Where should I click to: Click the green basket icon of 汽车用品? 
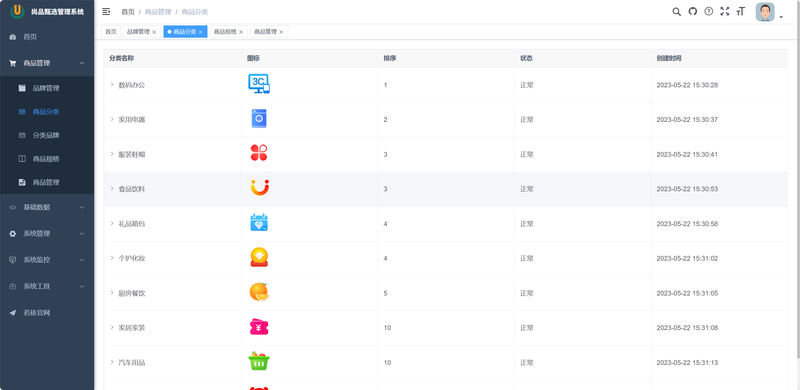(259, 361)
